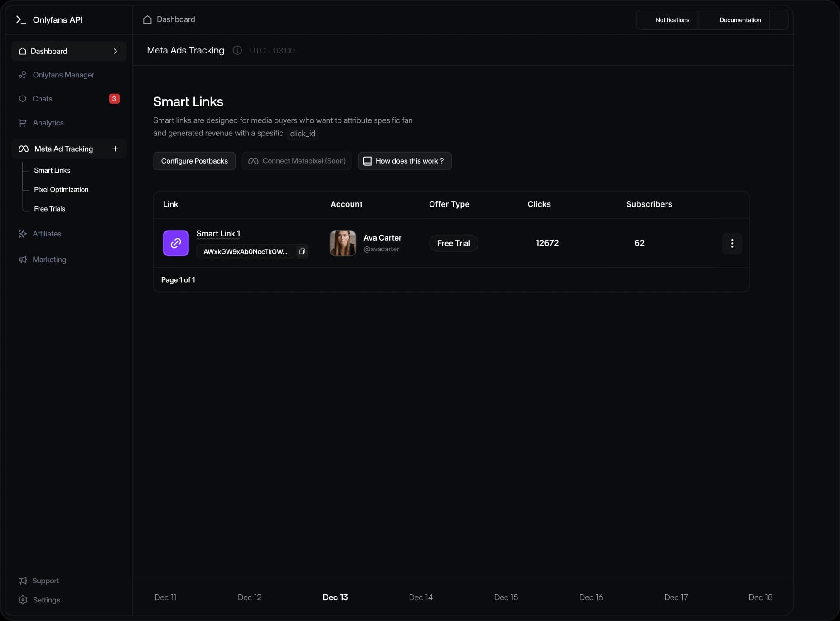Click the Chats speech bubble icon
This screenshot has height=621, width=840.
[x=22, y=99]
